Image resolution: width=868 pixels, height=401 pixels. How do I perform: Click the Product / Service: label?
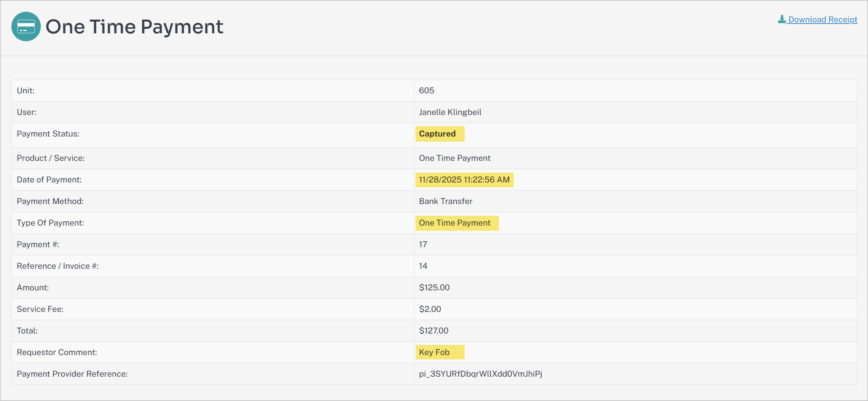coord(51,158)
